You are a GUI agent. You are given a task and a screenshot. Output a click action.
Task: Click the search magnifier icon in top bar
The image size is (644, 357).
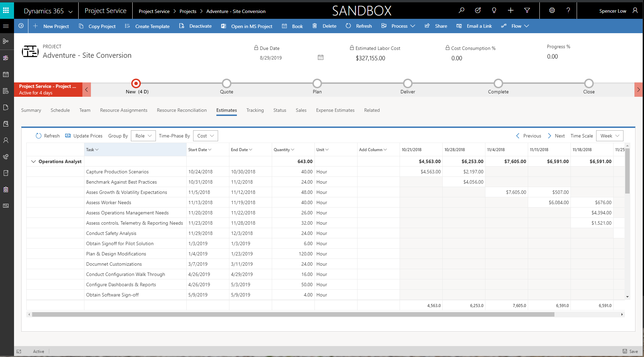tap(461, 11)
